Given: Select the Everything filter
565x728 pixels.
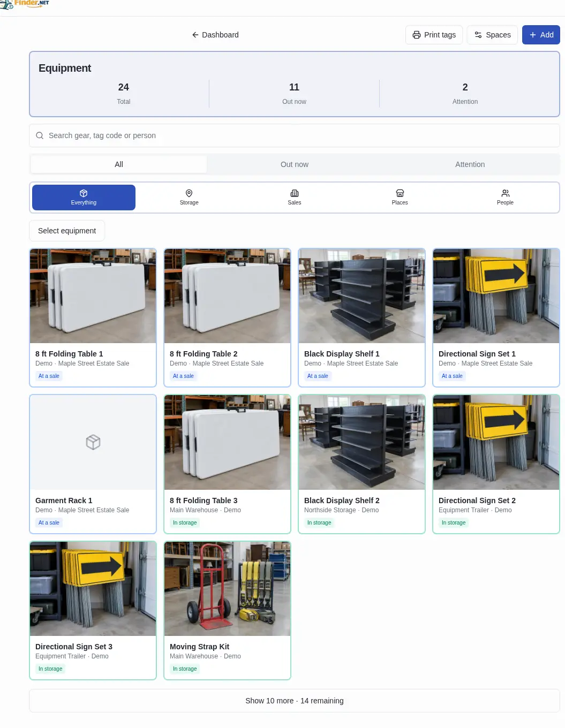Looking at the screenshot, I should [84, 198].
